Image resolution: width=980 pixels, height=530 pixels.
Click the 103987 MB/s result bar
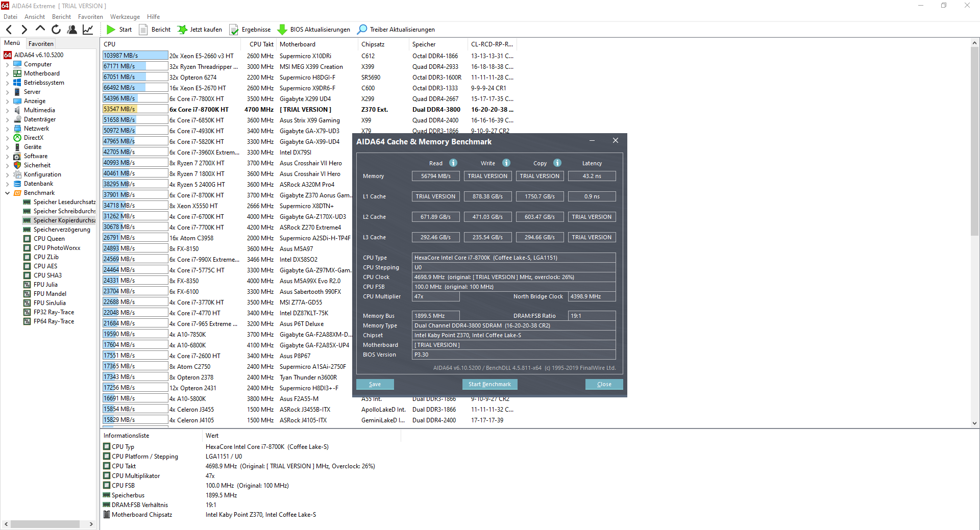(135, 56)
